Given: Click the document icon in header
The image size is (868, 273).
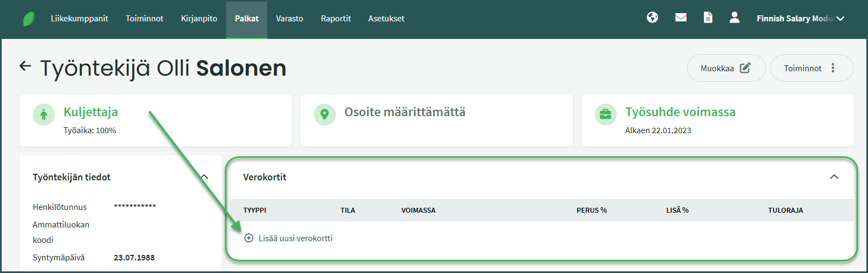Looking at the screenshot, I should (x=708, y=18).
